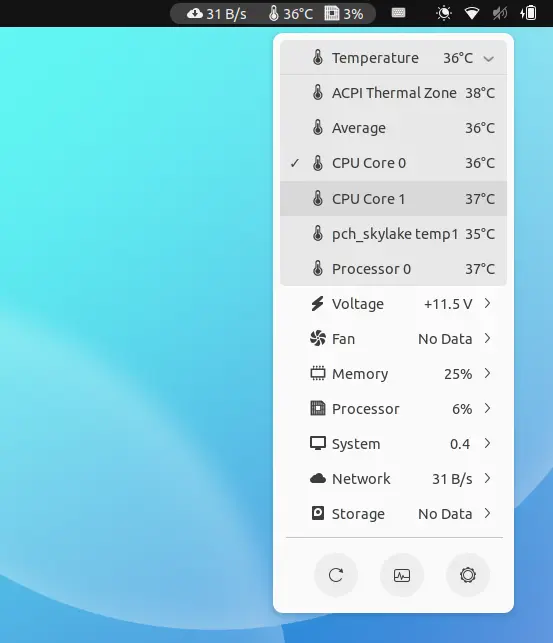Uncheck CPU Core 0 temperature sensor
Screen dimensions: 553x643
[x=394, y=163]
